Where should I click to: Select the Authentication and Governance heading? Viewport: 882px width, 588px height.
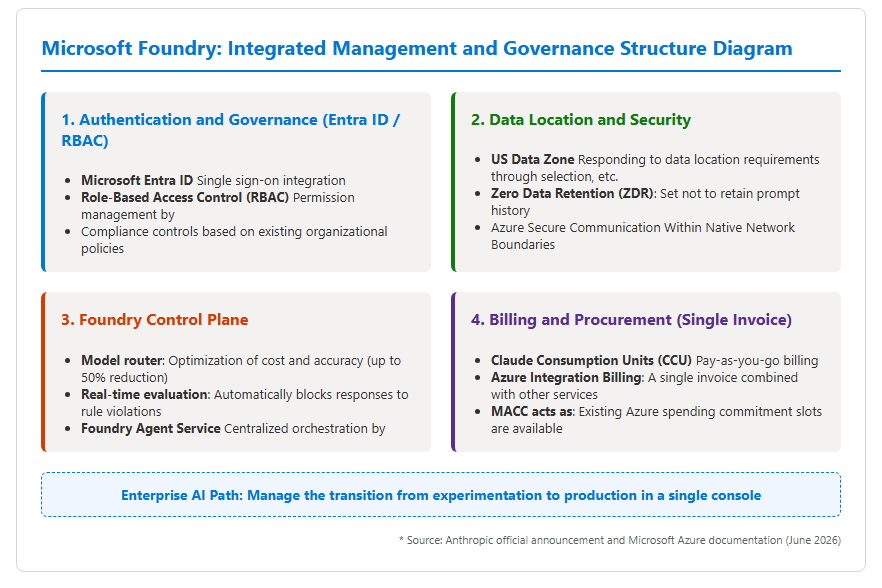[231, 130]
